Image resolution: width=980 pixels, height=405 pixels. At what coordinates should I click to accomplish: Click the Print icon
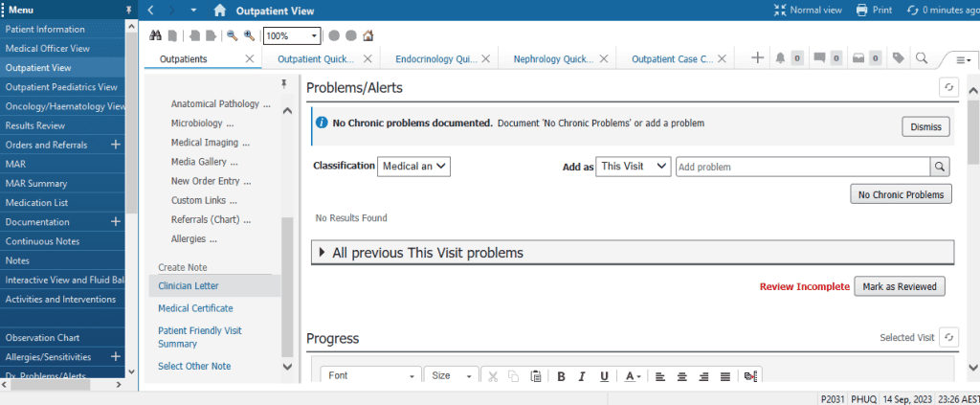862,10
